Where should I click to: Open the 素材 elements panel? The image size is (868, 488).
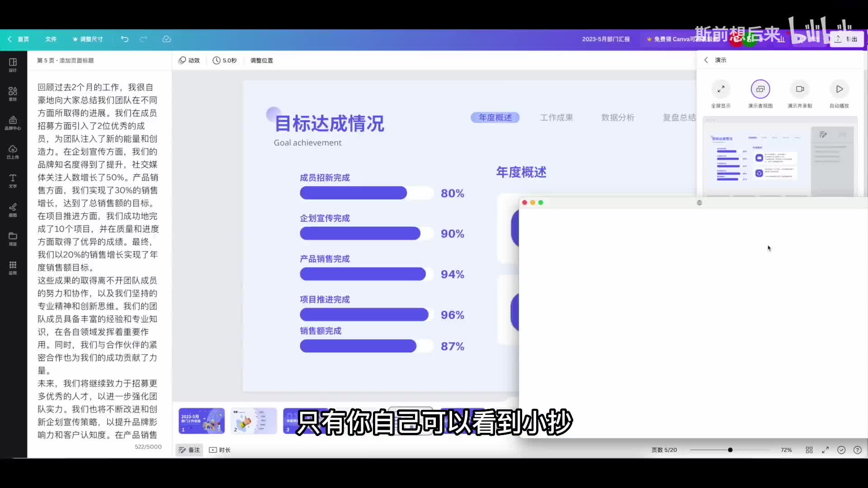(13, 94)
